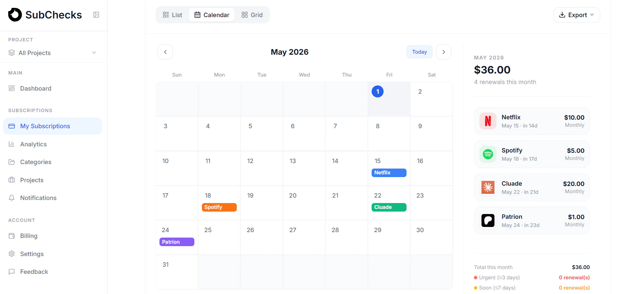Click the Cluade starburst logo
This screenshot has width=644, height=294.
coord(488,187)
